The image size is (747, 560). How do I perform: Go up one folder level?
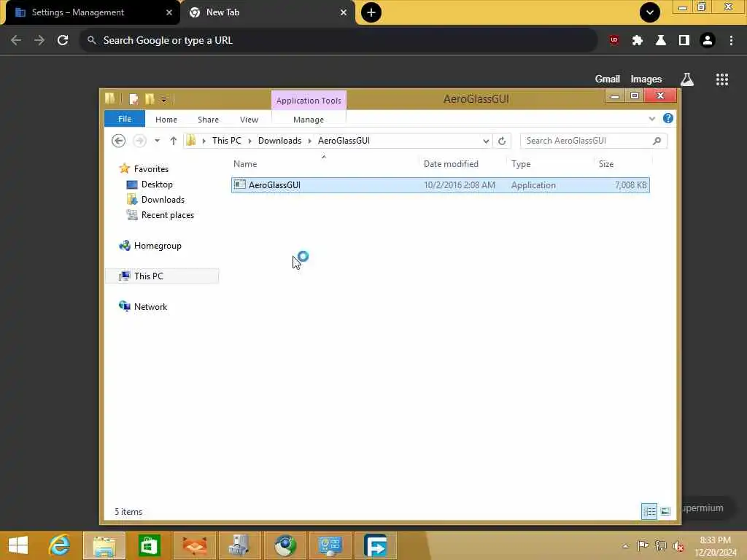pyautogui.click(x=174, y=141)
